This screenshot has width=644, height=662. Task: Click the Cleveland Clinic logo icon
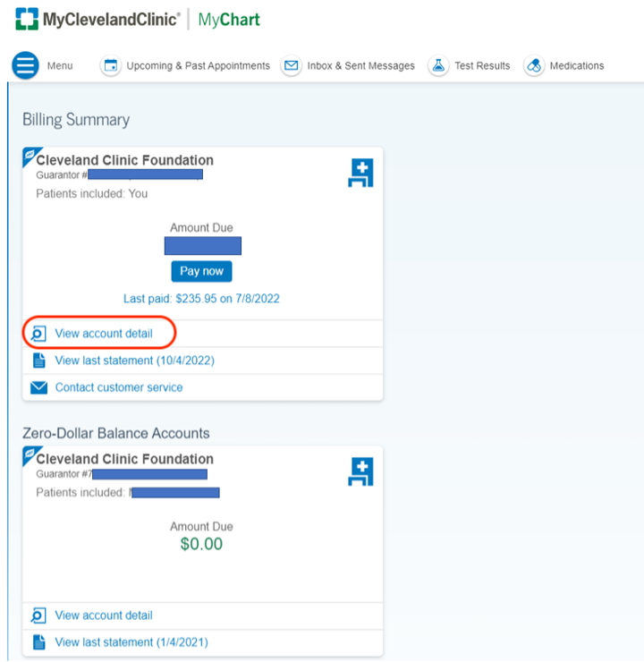point(27,19)
